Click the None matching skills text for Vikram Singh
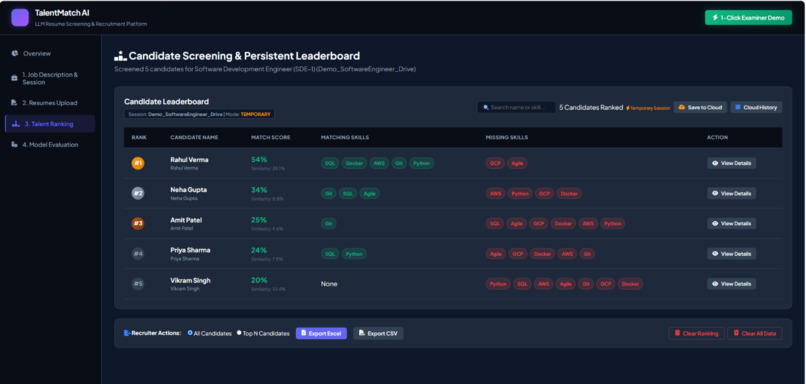Image resolution: width=806 pixels, height=384 pixels. [329, 284]
